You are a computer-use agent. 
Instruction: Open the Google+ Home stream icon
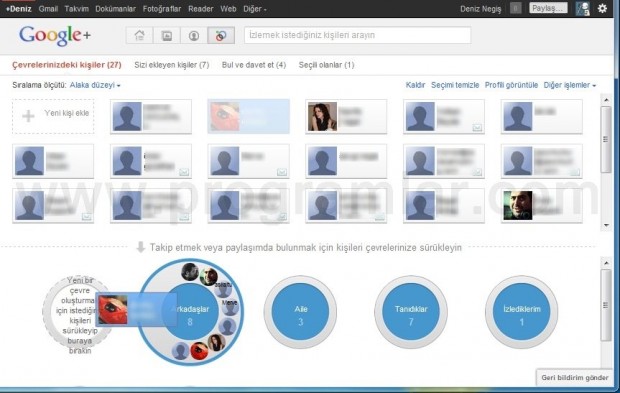139,36
